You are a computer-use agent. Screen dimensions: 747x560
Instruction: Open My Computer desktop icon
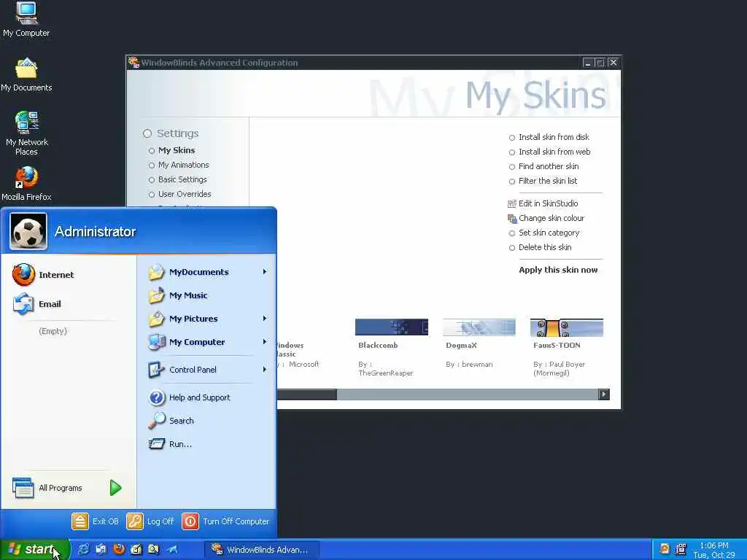coord(26,20)
